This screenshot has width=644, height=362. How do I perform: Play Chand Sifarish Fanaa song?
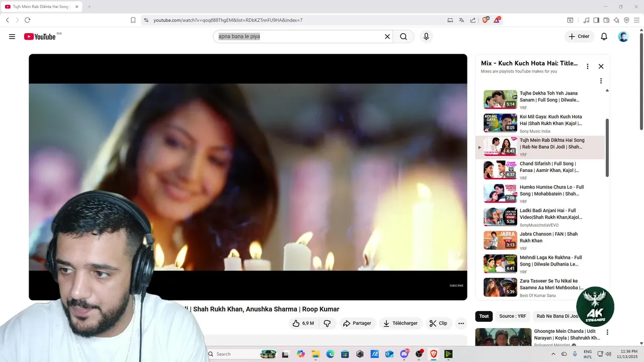pyautogui.click(x=540, y=171)
